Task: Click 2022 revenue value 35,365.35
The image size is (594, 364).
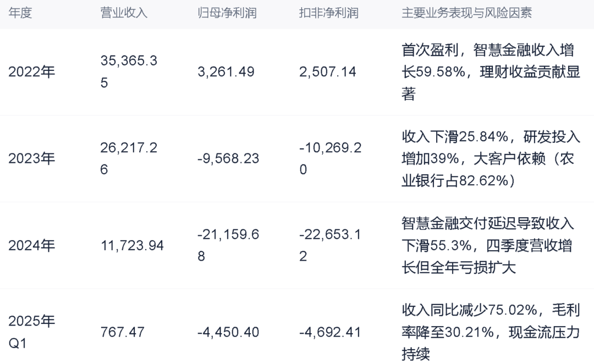Action: click(129, 72)
